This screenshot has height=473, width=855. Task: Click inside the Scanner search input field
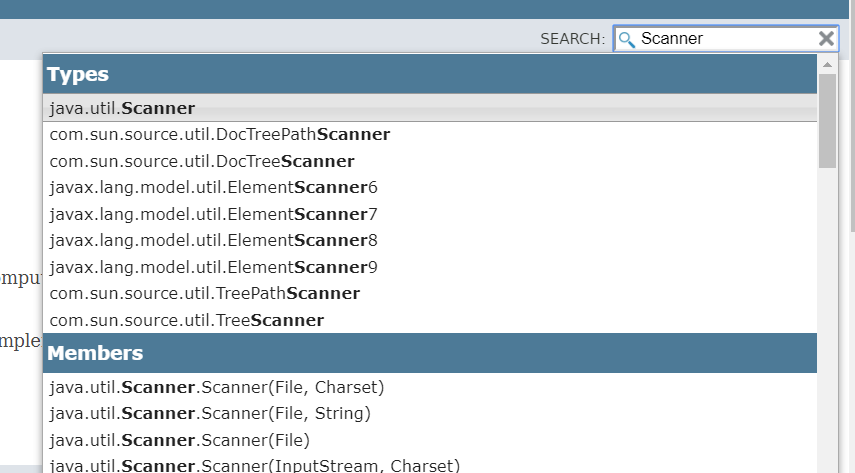pos(726,38)
